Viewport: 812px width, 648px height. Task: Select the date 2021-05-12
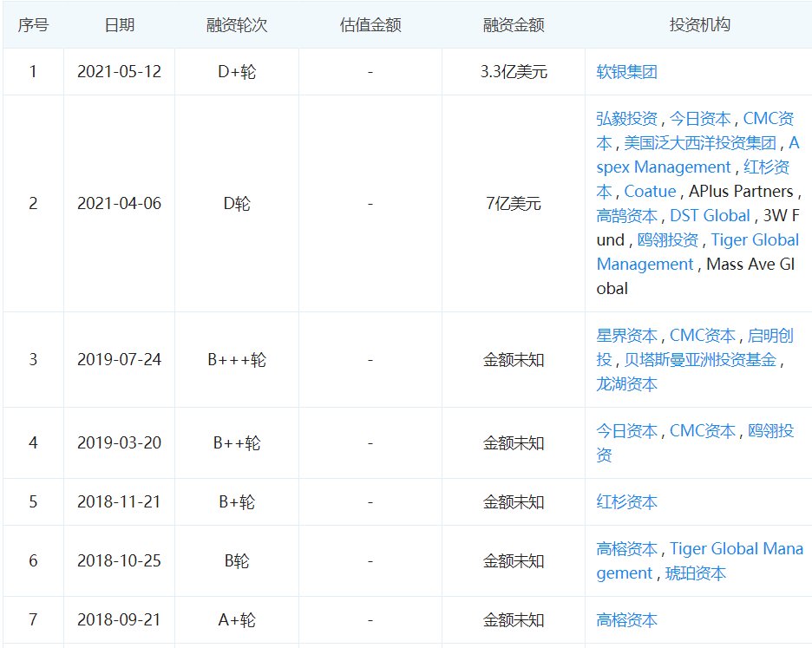120,71
